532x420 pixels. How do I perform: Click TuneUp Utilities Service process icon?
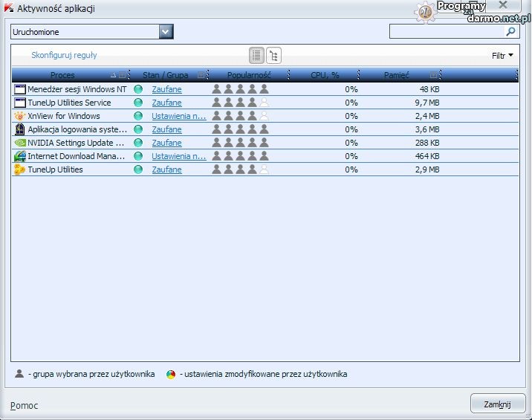coord(20,103)
